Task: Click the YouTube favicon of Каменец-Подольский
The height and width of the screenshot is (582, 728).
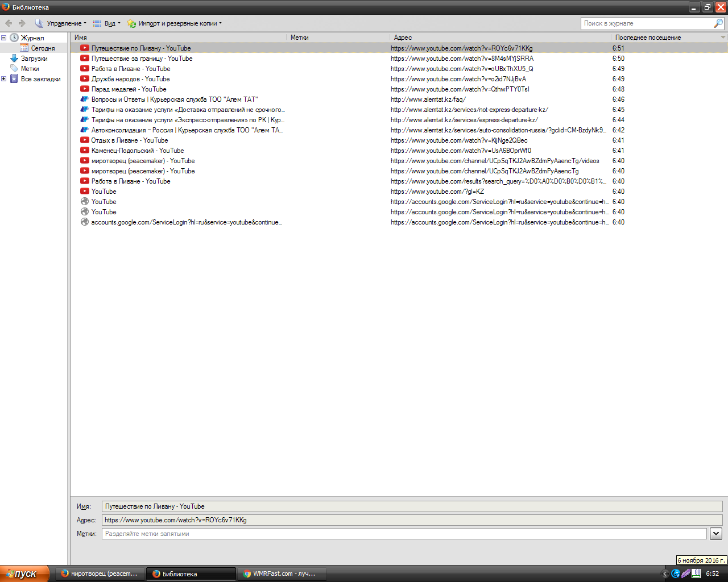Action: point(85,151)
